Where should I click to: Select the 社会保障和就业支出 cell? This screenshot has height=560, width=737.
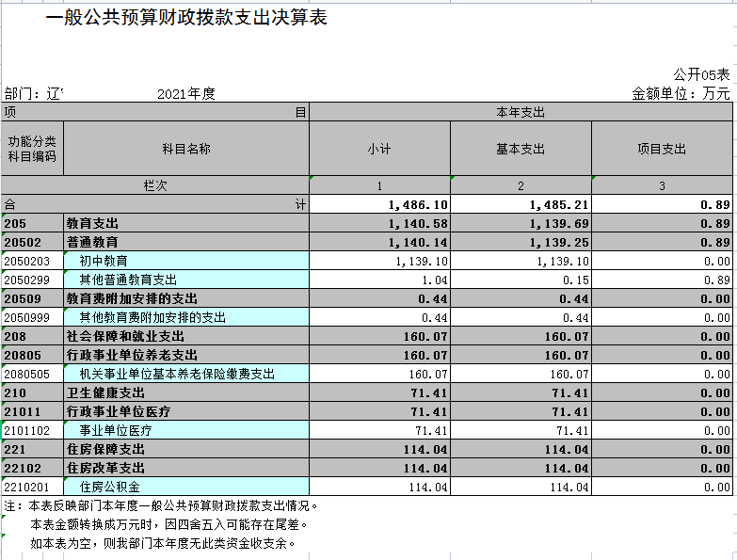pos(186,336)
